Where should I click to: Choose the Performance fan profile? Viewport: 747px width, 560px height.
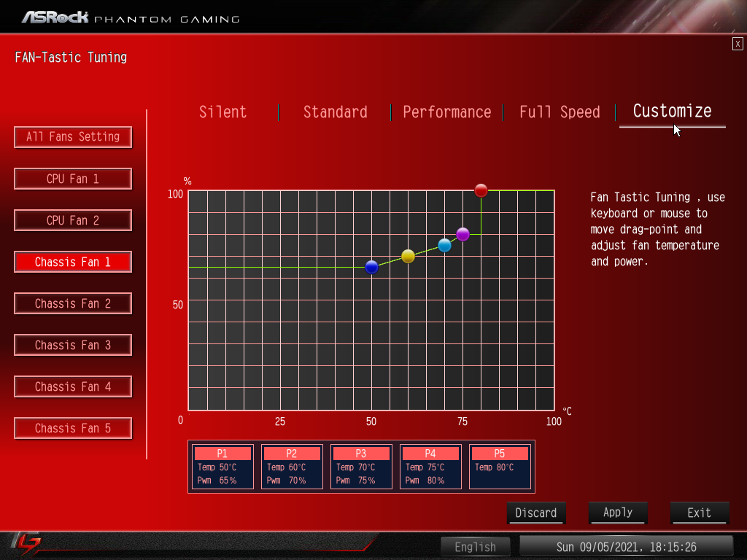pos(447,112)
